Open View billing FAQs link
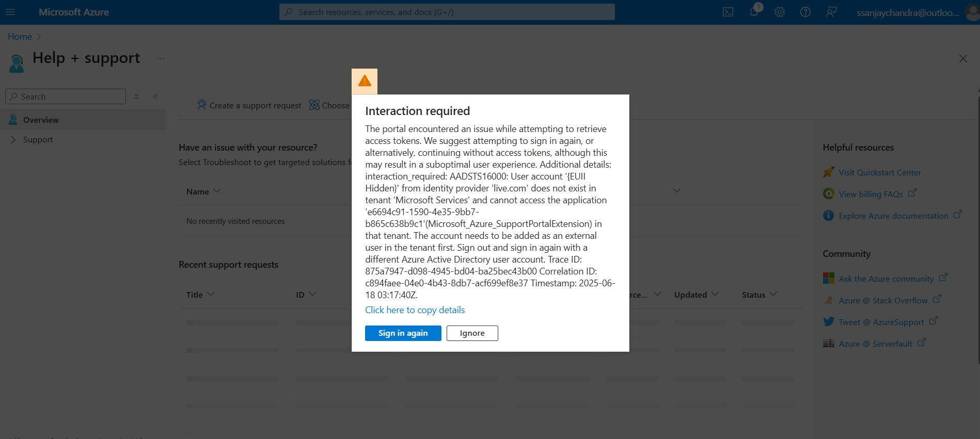This screenshot has width=980, height=439. coord(871,194)
